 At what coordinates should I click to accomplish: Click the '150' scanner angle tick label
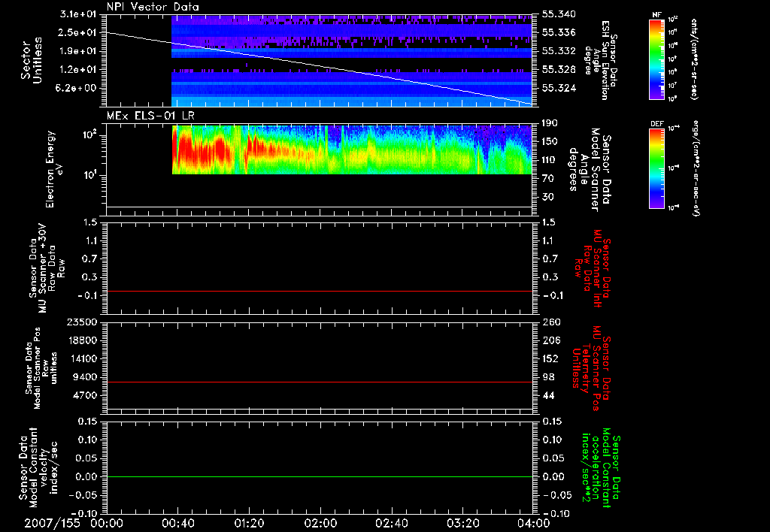tap(550, 141)
